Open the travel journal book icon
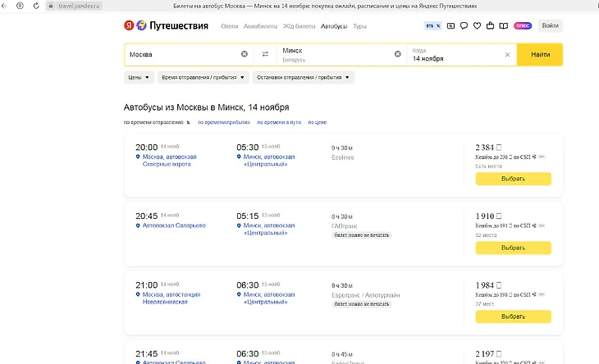Viewport: 599px width, 364px height. (504, 26)
